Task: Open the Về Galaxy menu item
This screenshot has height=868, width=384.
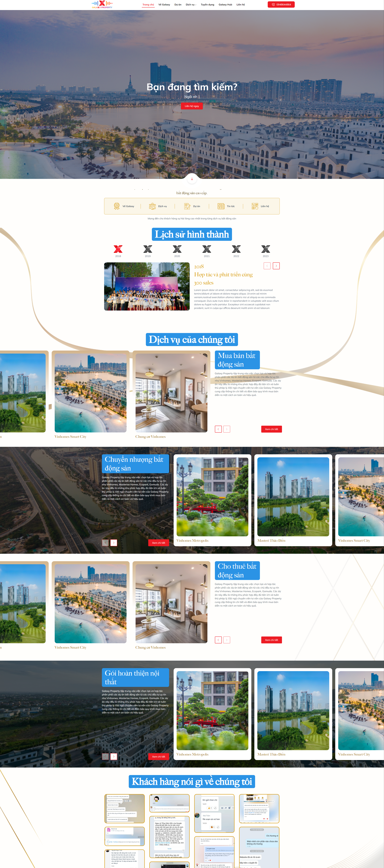Action: [164, 5]
